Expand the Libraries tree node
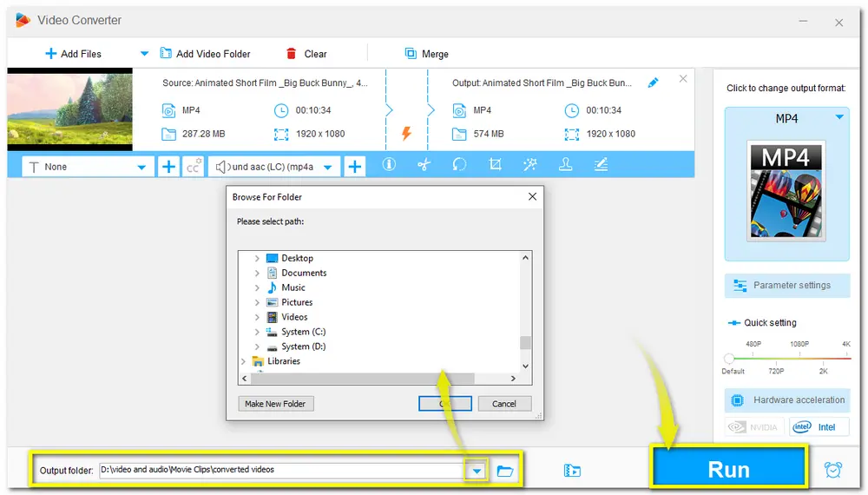Viewport: 868px width, 495px height. click(x=243, y=361)
